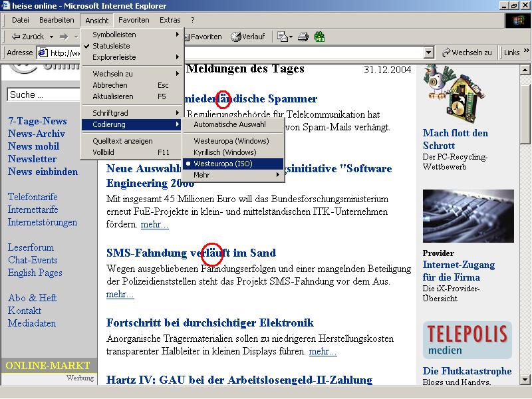Open the Datei menu
This screenshot has height=399, width=532.
21,20
